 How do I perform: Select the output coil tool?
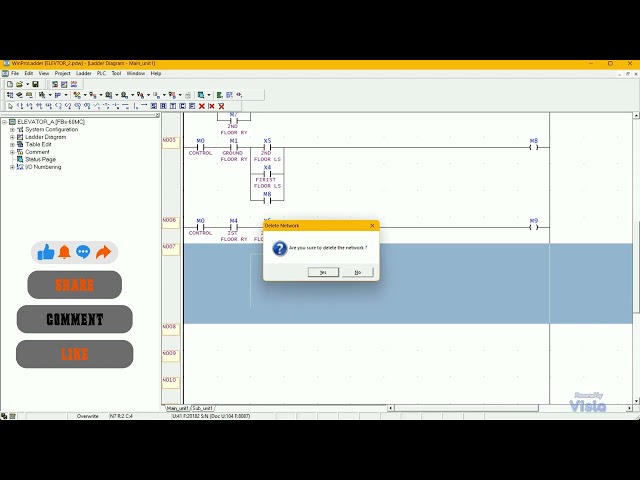click(59, 106)
